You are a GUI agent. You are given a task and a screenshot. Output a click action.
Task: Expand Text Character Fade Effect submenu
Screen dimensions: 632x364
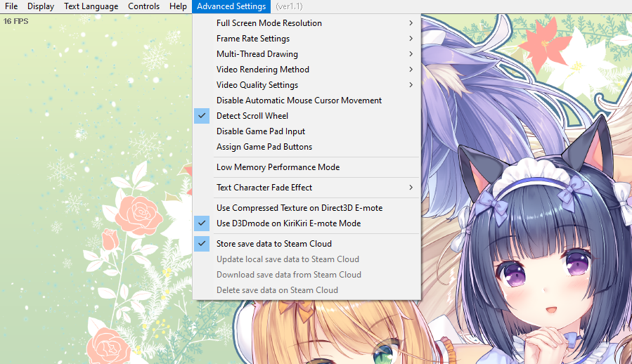pyautogui.click(x=264, y=188)
